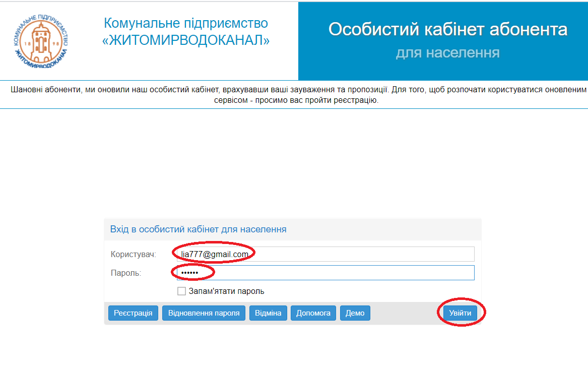Viewport: 588px width, 369px height.
Task: Click the "Вхід в особистий кабінет" panel heading
Action: coord(198,229)
